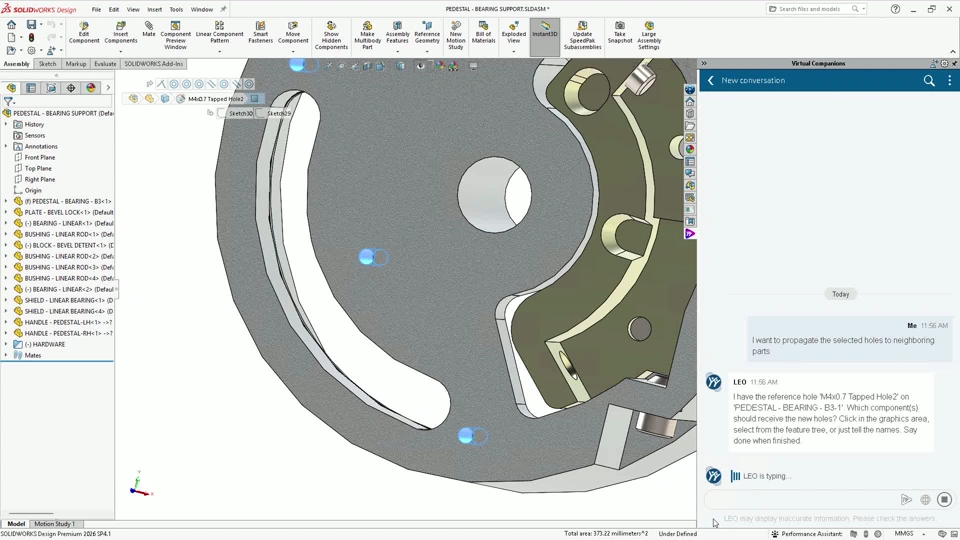Stop LEO's response generation

[x=944, y=500]
